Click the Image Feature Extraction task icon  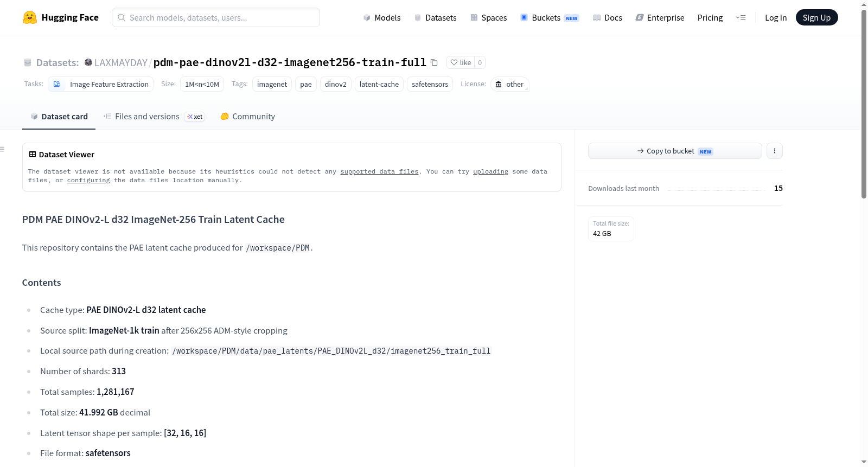(x=57, y=84)
